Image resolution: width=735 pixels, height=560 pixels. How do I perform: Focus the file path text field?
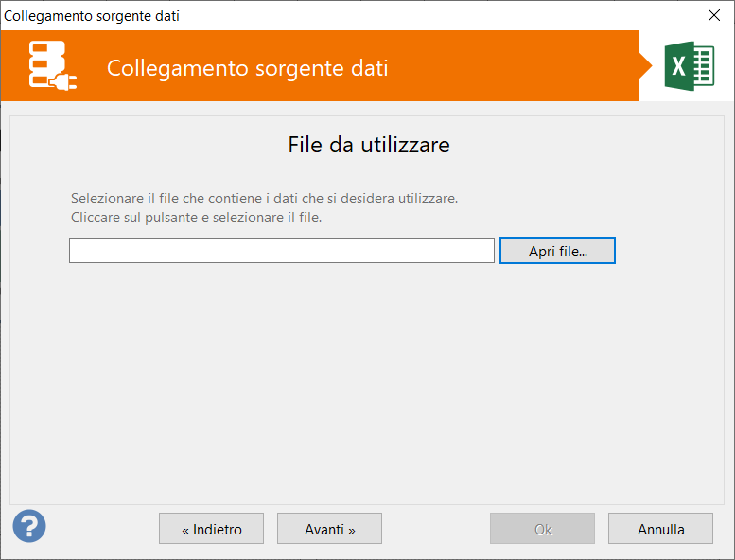pyautogui.click(x=281, y=251)
